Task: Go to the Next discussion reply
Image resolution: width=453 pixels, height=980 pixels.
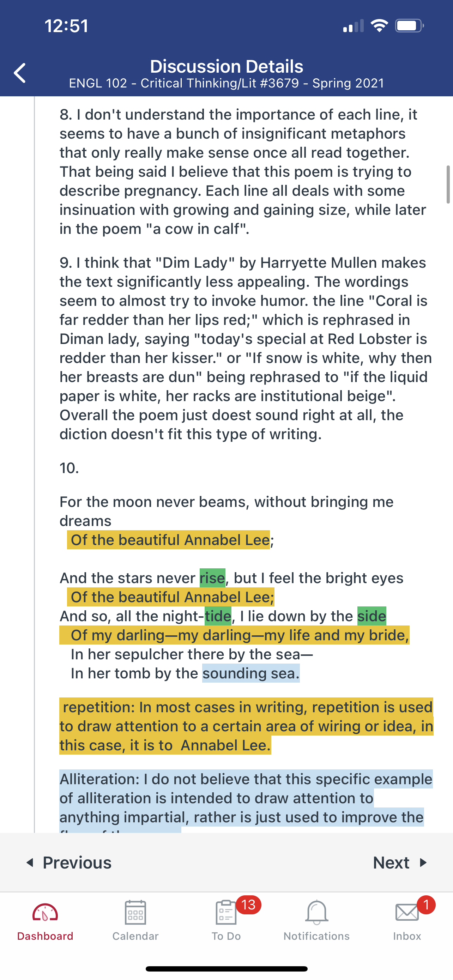Action: tap(400, 863)
